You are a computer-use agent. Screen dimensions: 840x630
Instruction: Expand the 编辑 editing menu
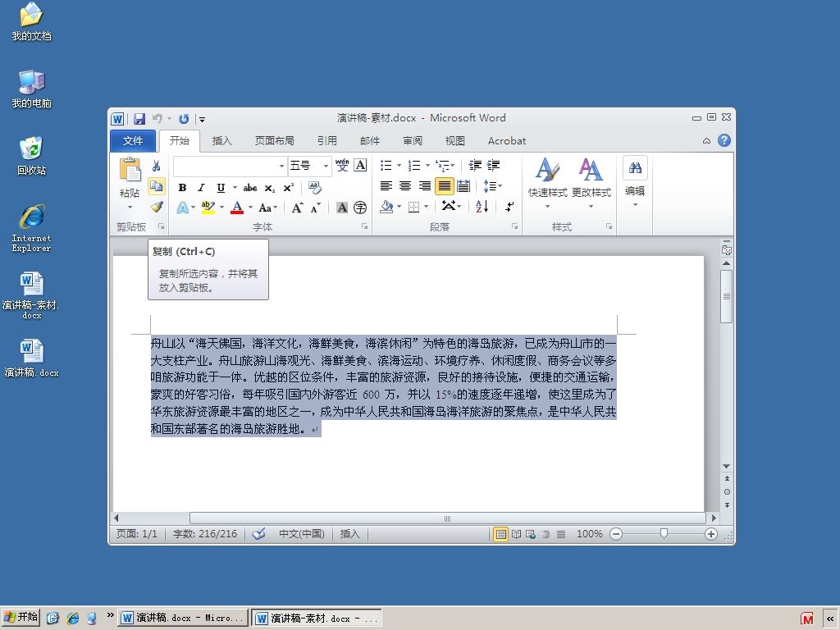tap(636, 182)
